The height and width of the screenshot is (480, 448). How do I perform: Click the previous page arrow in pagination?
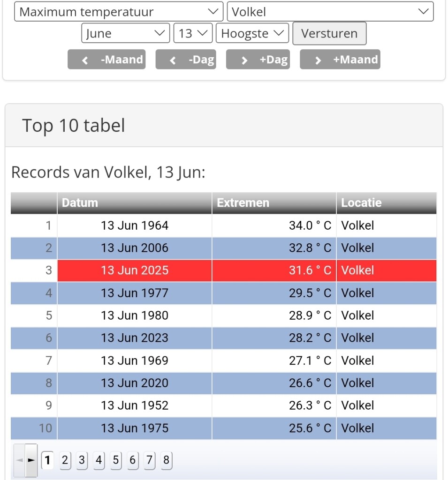[x=19, y=460]
